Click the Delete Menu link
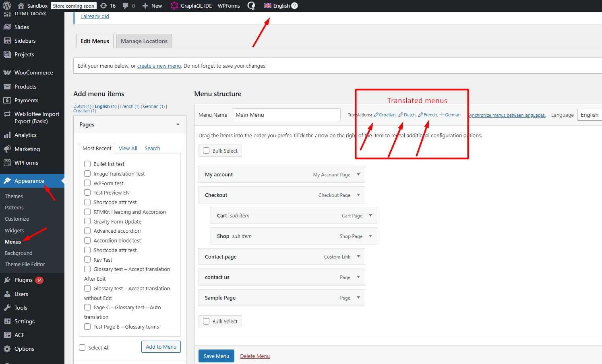602x364 pixels. click(x=255, y=356)
